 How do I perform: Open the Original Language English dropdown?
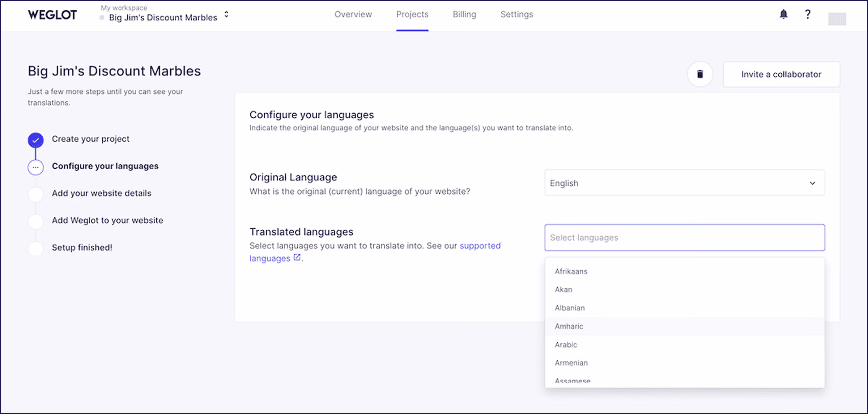685,183
